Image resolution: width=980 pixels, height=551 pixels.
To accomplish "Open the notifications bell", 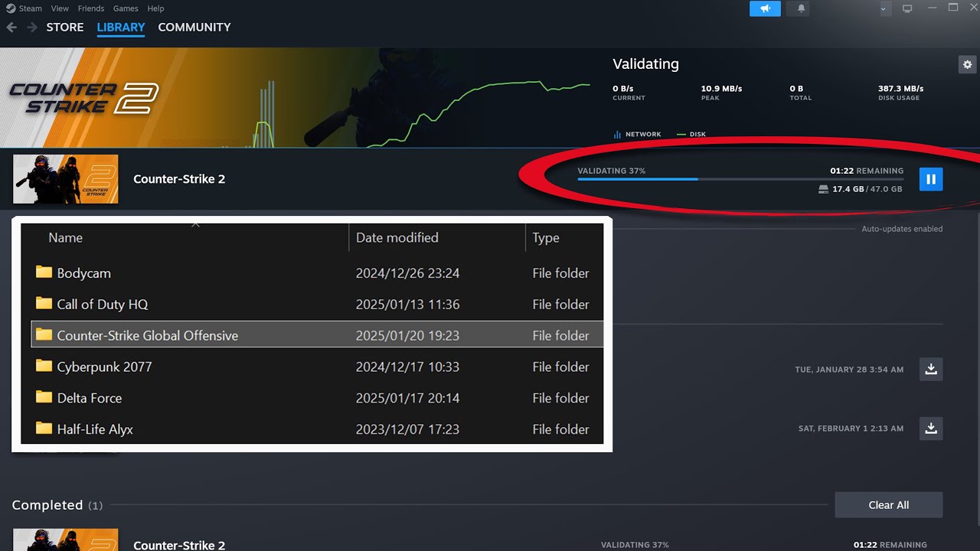I will click(x=802, y=8).
